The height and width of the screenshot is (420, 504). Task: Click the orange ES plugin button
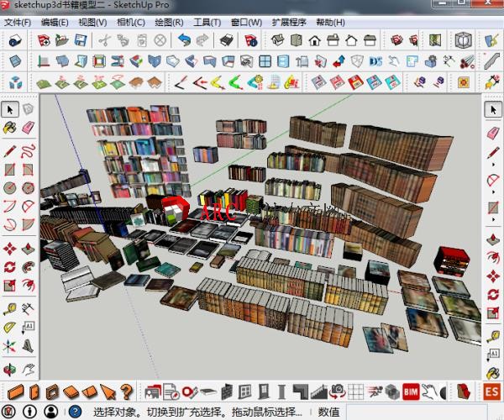pos(492,391)
